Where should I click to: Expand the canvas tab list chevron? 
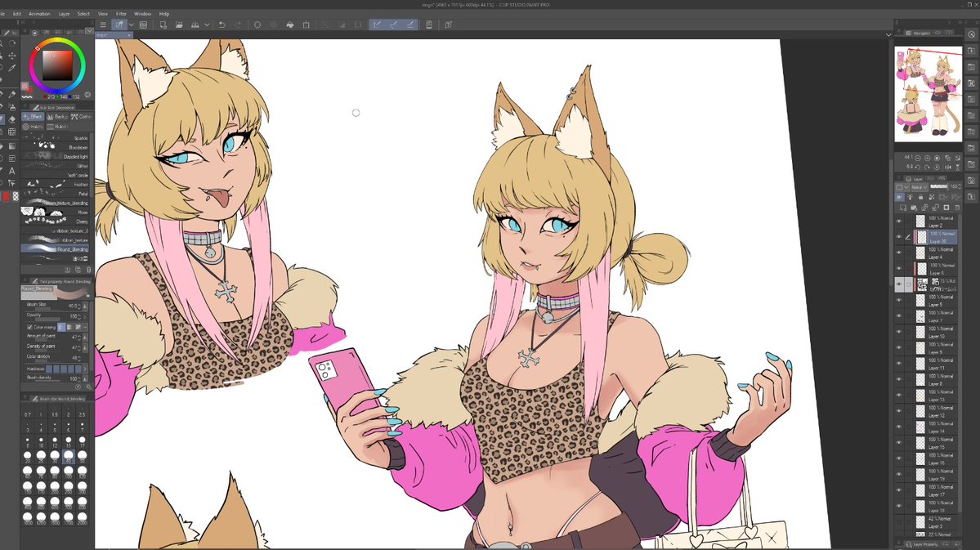[888, 35]
